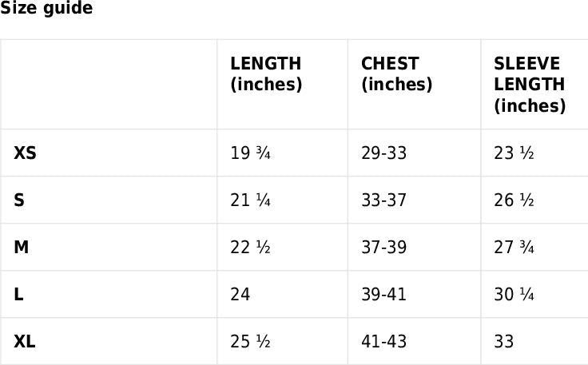588x365 pixels.
Task: Click the XL size row label
Action: click(x=25, y=341)
